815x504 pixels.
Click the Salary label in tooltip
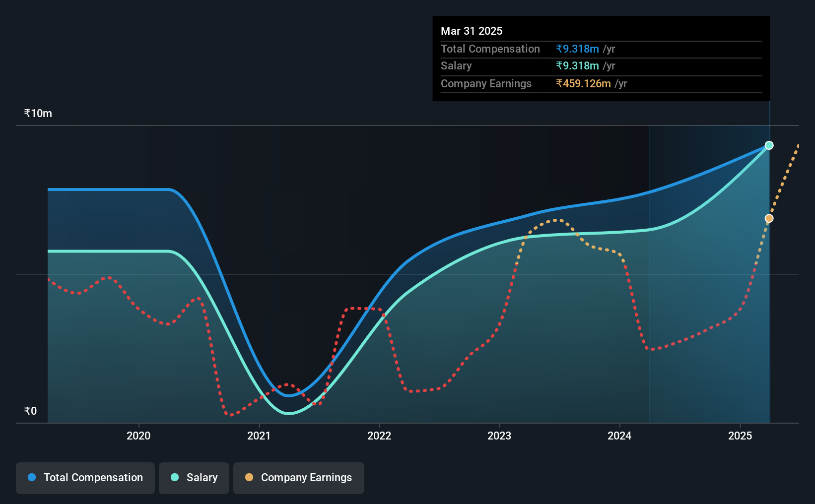[456, 65]
